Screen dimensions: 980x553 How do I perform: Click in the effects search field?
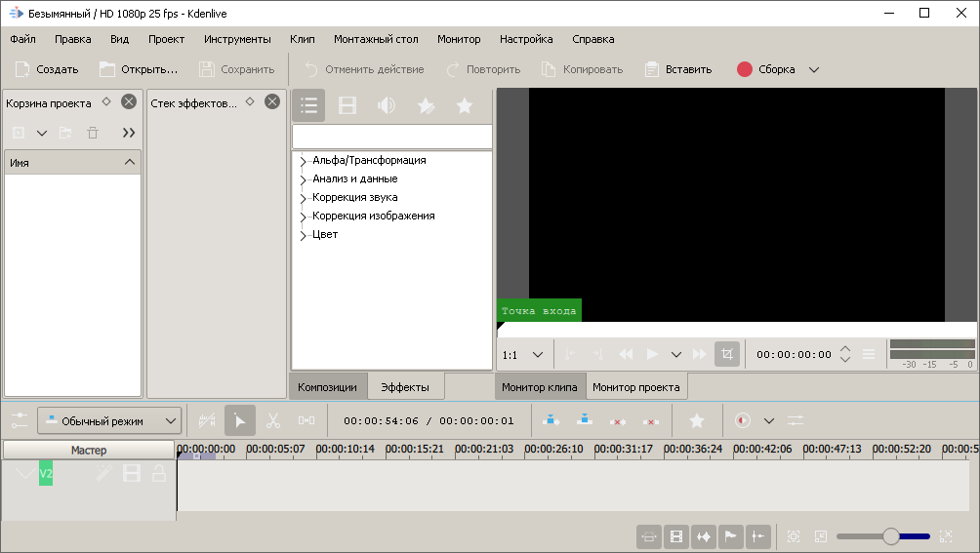point(391,137)
